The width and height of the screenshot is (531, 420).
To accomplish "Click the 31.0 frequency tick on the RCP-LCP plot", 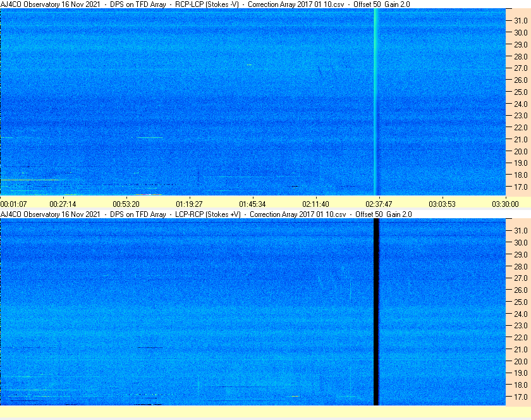I will 520,21.
